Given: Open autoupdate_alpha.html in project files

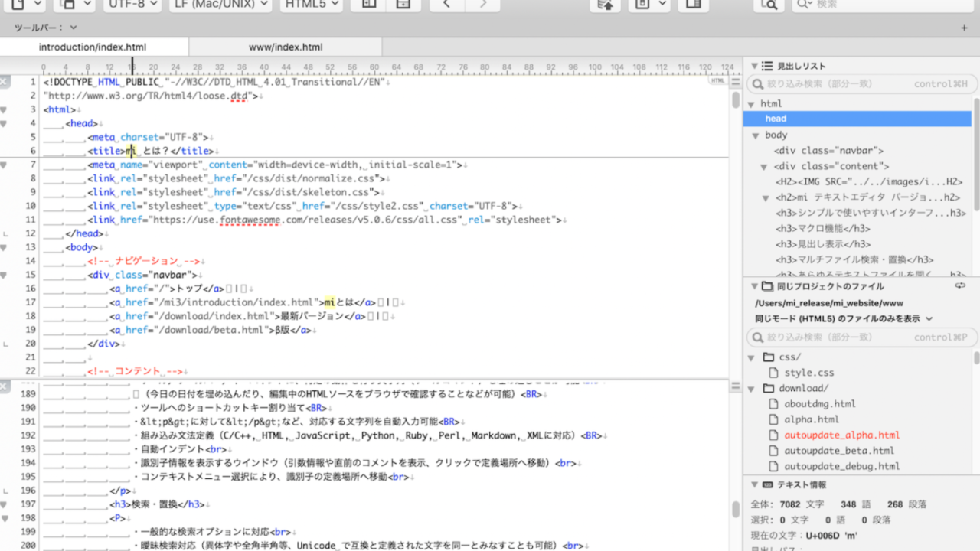Looking at the screenshot, I should [841, 435].
